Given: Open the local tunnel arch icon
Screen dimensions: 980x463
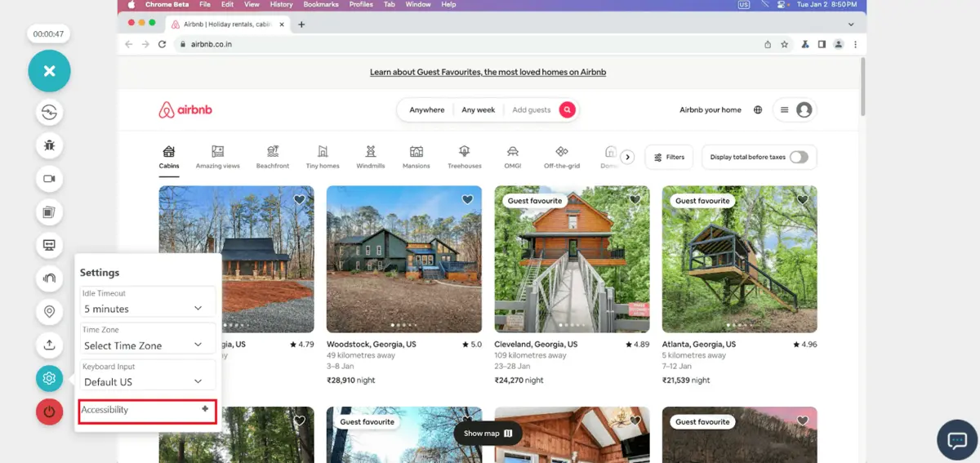Looking at the screenshot, I should pyautogui.click(x=49, y=278).
